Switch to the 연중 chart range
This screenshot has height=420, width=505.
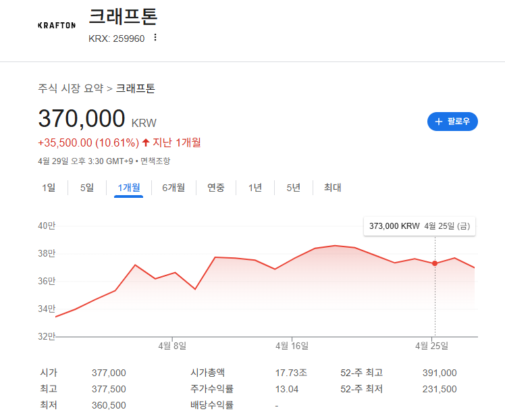(216, 188)
